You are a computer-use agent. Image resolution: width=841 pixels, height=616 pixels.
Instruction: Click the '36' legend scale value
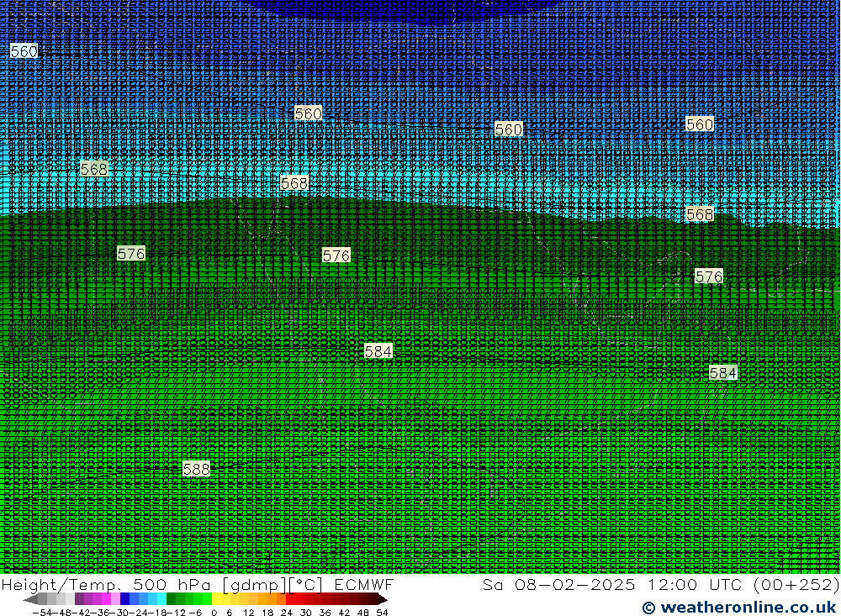click(x=325, y=613)
